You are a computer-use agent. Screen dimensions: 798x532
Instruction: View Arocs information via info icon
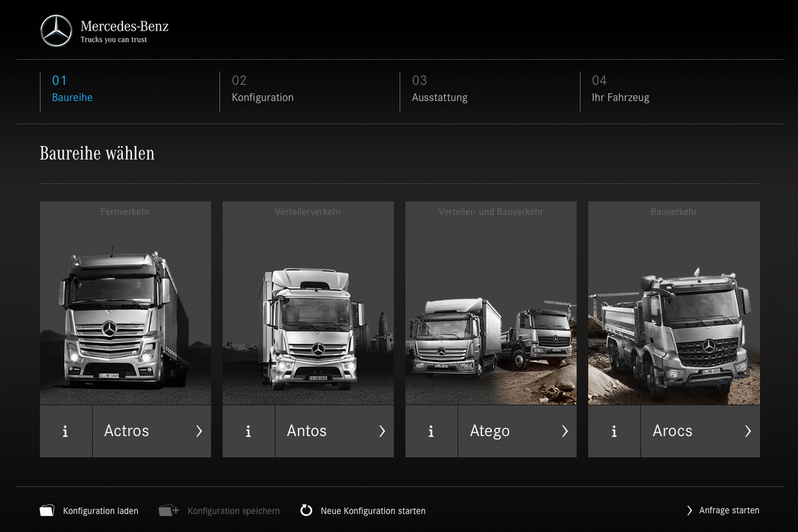[x=614, y=432]
